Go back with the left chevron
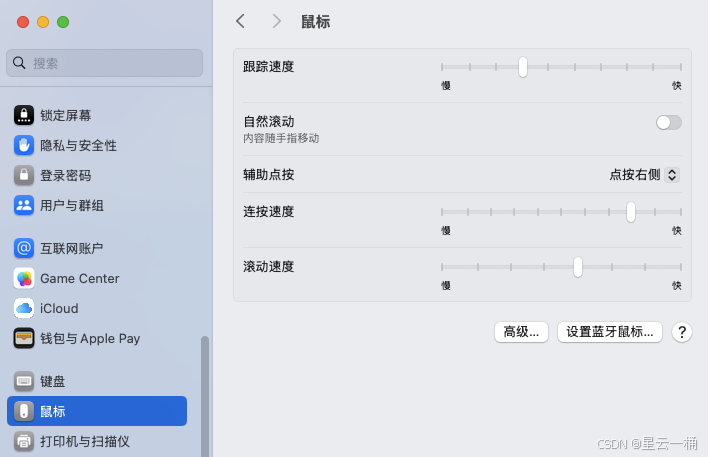Screen dimensions: 708x457 click(x=241, y=21)
